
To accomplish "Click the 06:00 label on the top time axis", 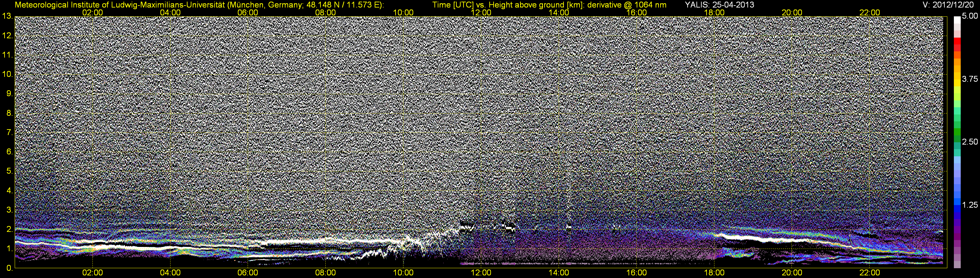I will (248, 12).
